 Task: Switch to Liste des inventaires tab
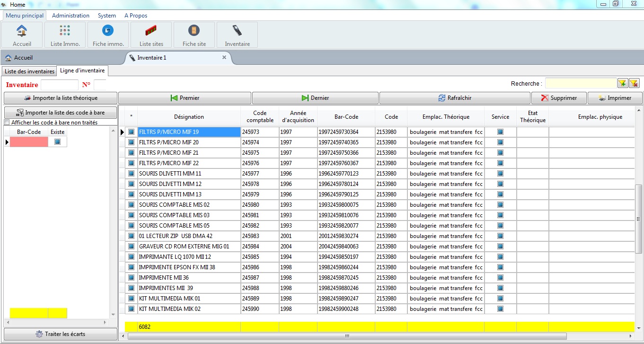pos(29,71)
